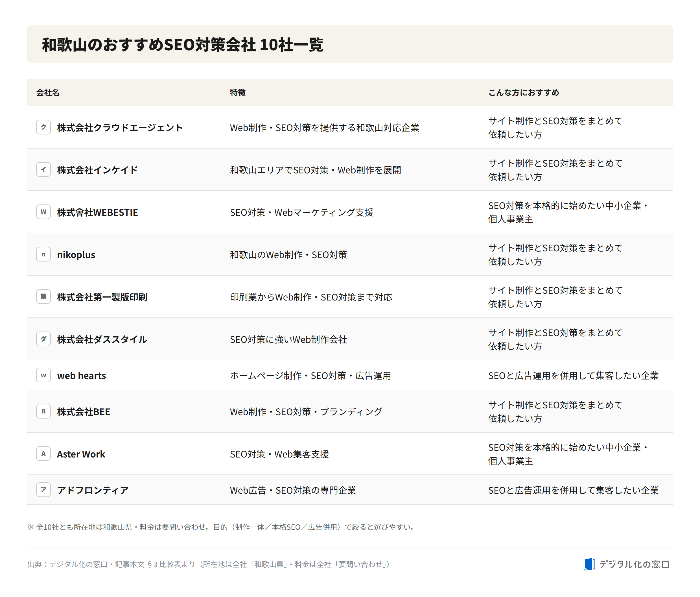Click the 会社名 column header
Screen dimensions: 700x597
(48, 92)
